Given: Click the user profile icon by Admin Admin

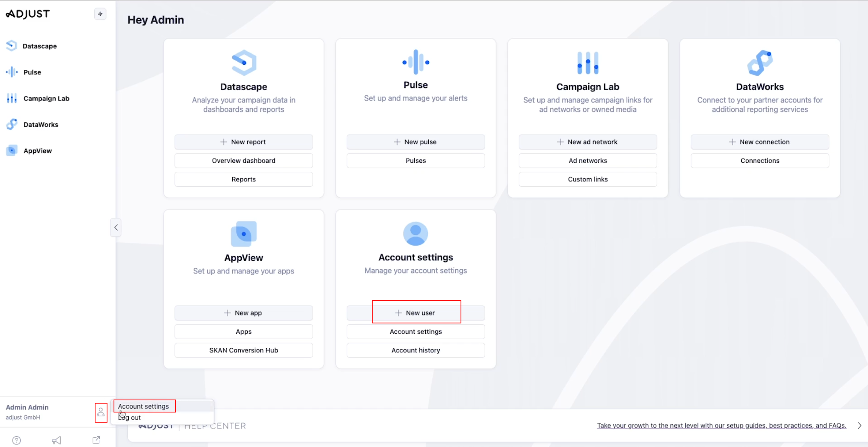Looking at the screenshot, I should click(101, 412).
